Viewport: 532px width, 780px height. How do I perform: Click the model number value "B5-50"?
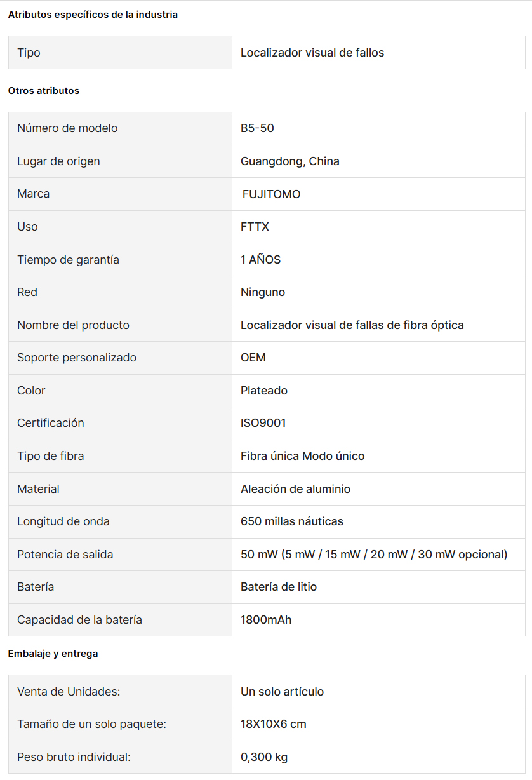coord(257,128)
